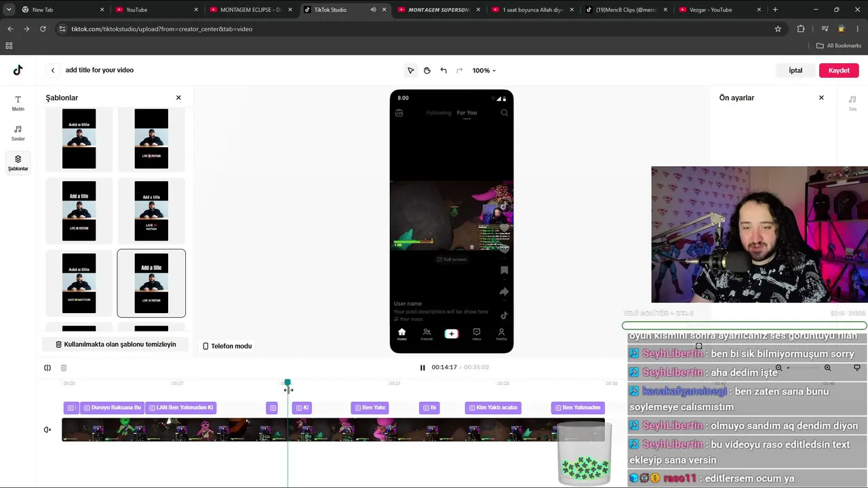Undo the last edit
Image resolution: width=868 pixels, height=488 pixels.
443,70
